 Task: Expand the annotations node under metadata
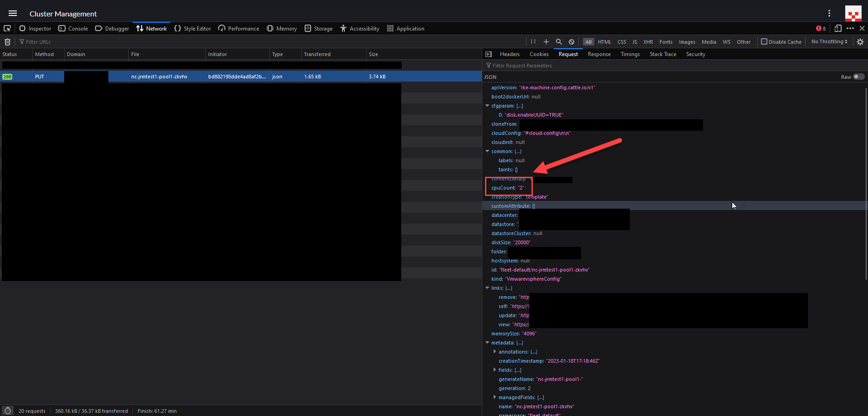pyautogui.click(x=495, y=351)
